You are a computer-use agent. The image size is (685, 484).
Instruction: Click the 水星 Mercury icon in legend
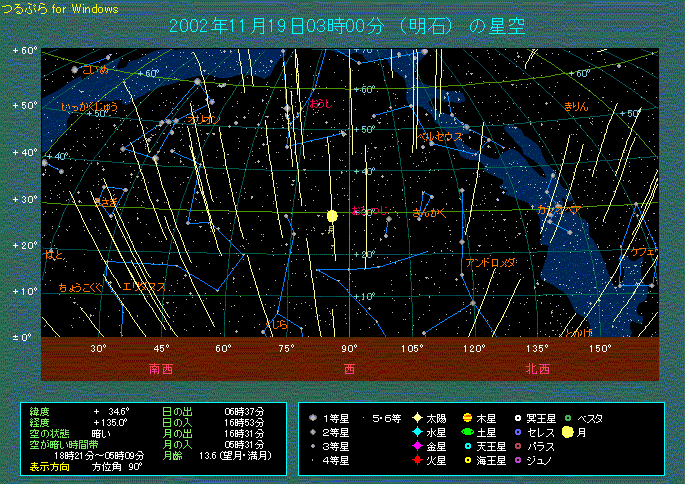click(x=416, y=432)
